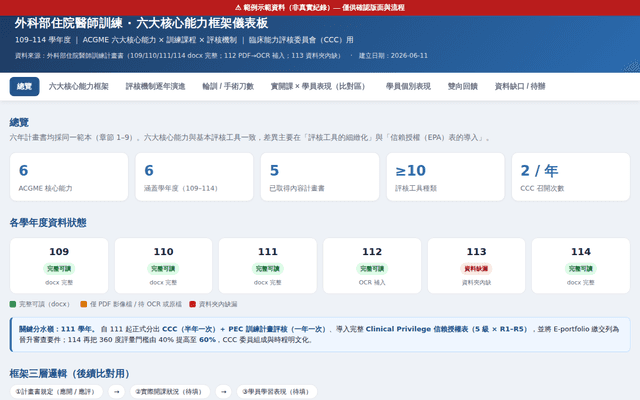Viewport: 640px width, 400px height.
Task: Click the 總覽 section heading
Action: 19,122
